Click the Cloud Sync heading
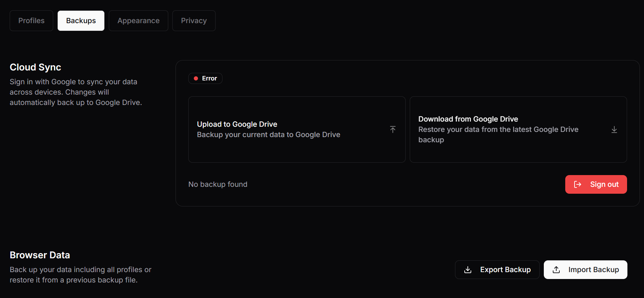The width and height of the screenshot is (644, 298). (x=35, y=67)
